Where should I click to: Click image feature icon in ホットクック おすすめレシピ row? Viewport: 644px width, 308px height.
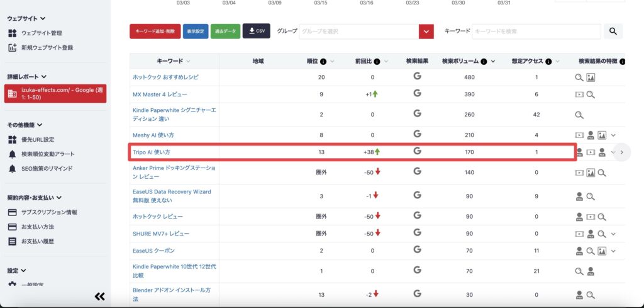[591, 77]
